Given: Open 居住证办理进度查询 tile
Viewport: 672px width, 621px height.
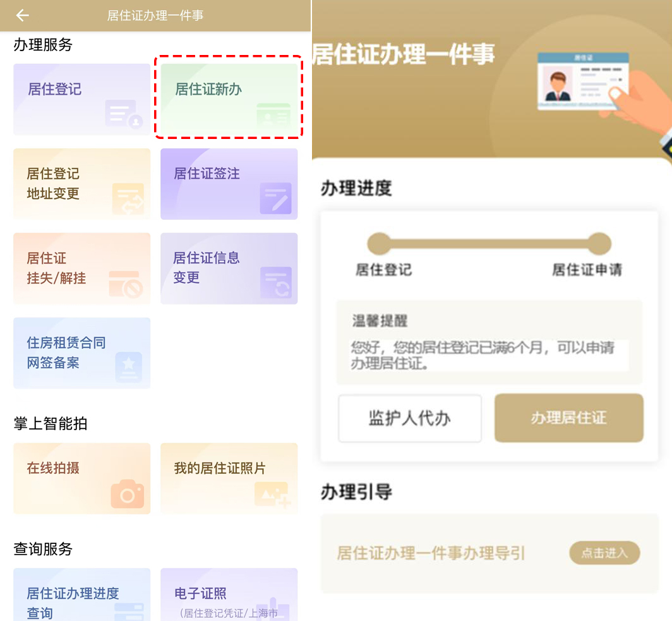Looking at the screenshot, I should click(x=81, y=594).
